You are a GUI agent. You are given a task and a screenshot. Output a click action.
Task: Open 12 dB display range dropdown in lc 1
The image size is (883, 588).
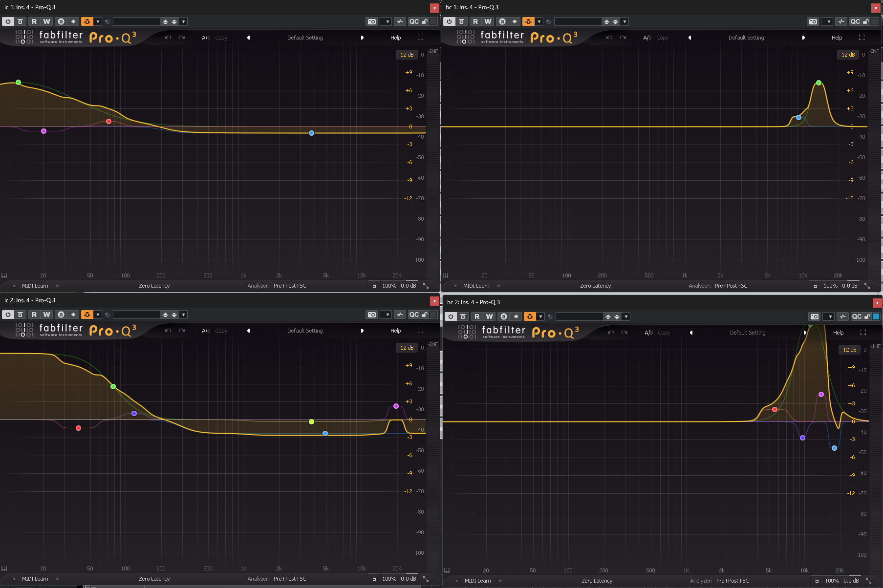coord(407,55)
